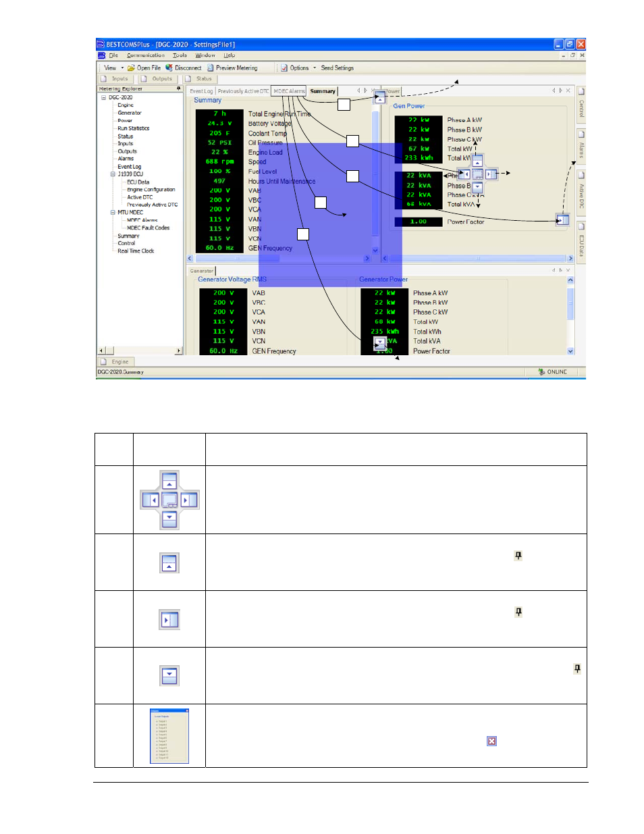Click the 688 rpm Speed readout
This screenshot has width=644, height=834.
(219, 161)
